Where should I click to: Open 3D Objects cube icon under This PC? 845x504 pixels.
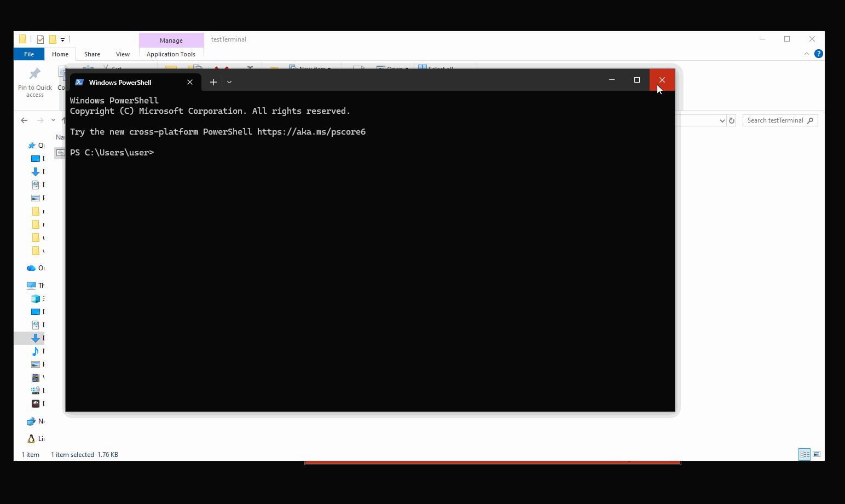click(x=36, y=299)
